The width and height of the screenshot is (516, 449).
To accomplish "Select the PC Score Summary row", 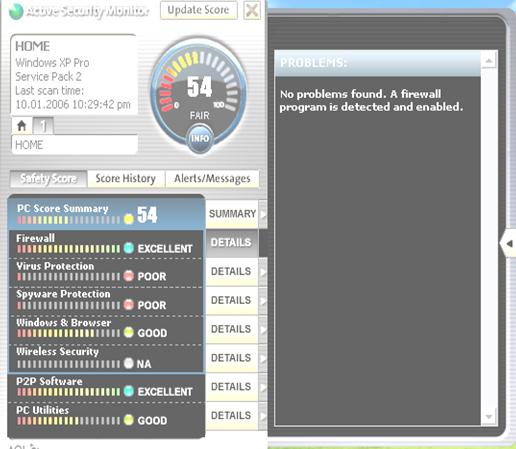I will [106, 214].
